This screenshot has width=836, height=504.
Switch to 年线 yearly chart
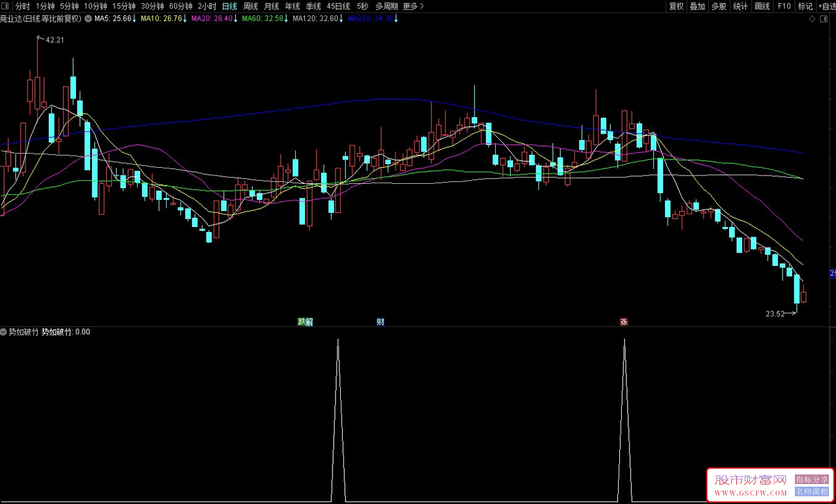tap(293, 6)
